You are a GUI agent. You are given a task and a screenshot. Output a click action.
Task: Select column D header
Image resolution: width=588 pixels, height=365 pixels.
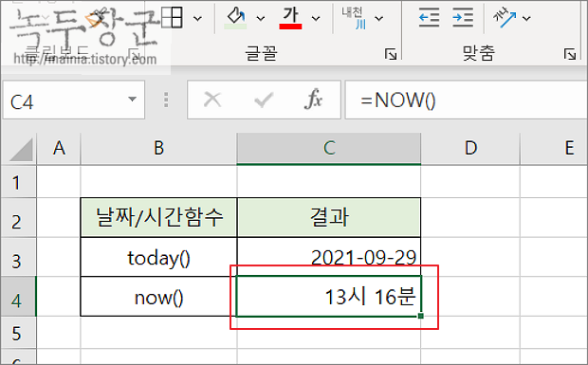click(470, 149)
